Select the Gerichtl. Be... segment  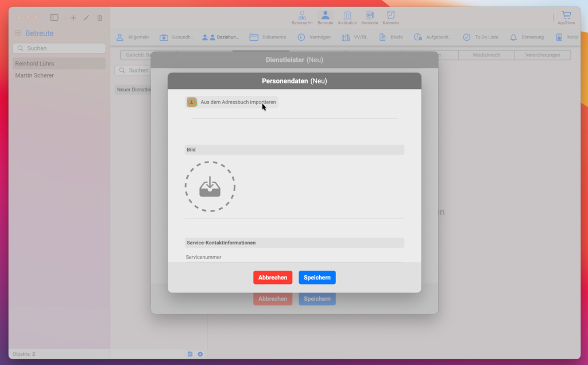pyautogui.click(x=136, y=55)
